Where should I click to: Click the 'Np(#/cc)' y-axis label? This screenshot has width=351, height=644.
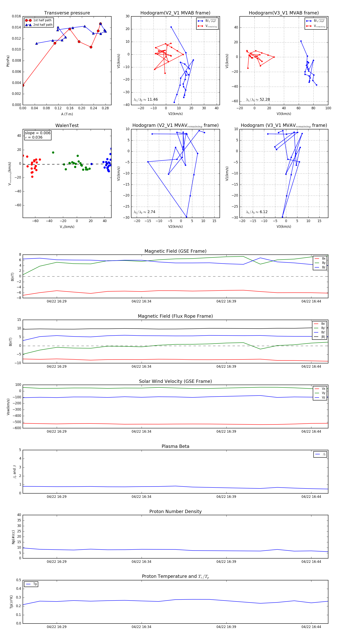click(x=13, y=537)
